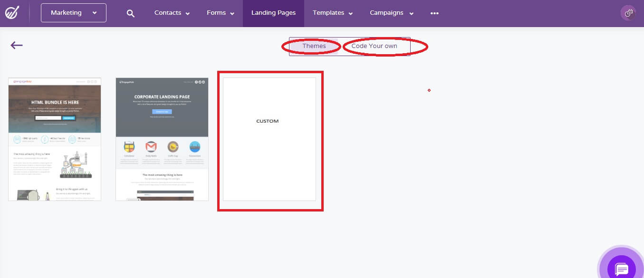Click the Coffee Cup icon on Corporate template
The image size is (644, 278).
173,146
